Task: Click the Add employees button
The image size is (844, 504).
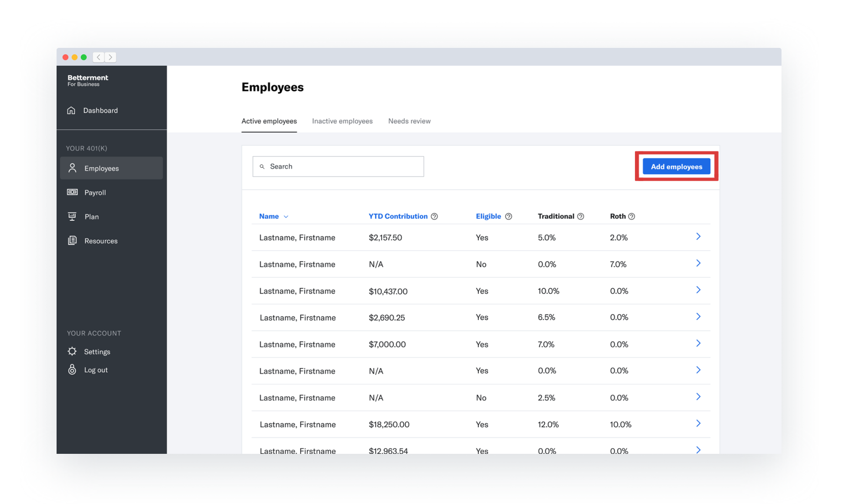Action: [677, 166]
